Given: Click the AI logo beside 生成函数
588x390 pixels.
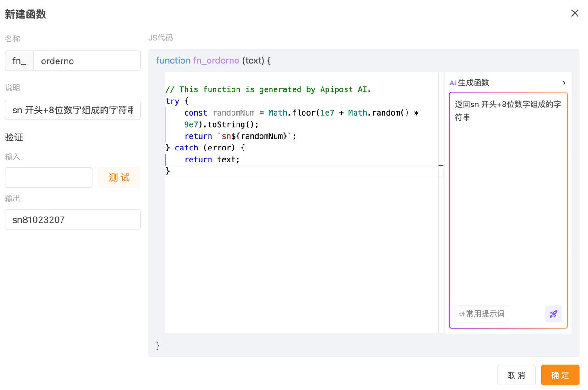Looking at the screenshot, I should tap(453, 83).
